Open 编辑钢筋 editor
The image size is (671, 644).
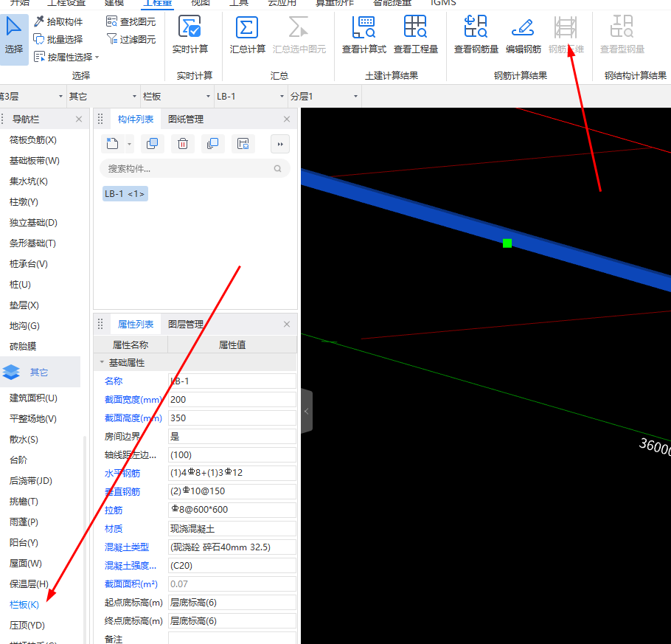pyautogui.click(x=524, y=35)
